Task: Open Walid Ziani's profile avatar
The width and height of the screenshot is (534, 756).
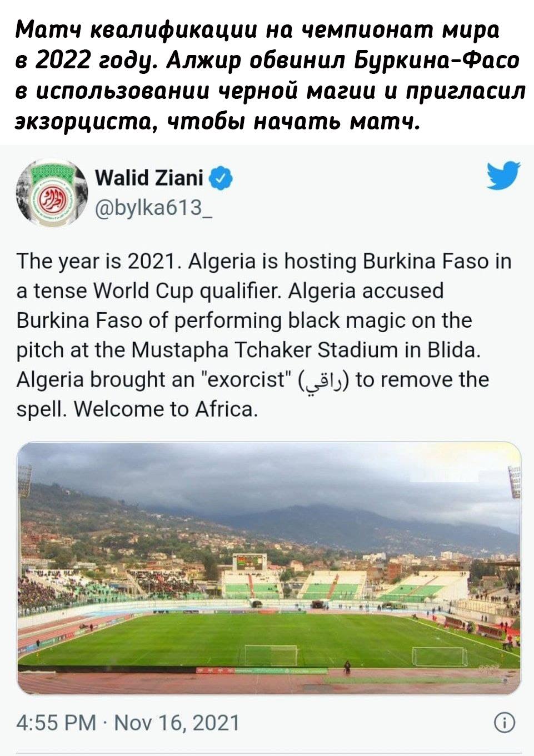Action: [x=52, y=193]
